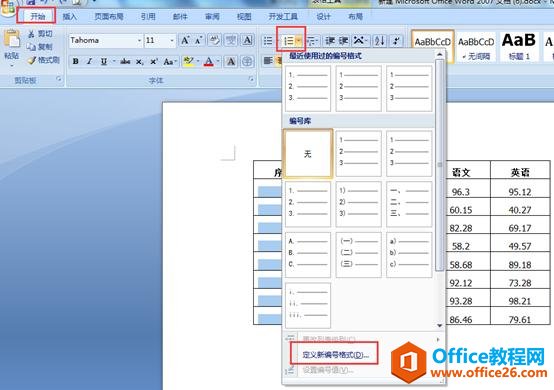Switch to the 开始 (Home) tab

pyautogui.click(x=37, y=16)
